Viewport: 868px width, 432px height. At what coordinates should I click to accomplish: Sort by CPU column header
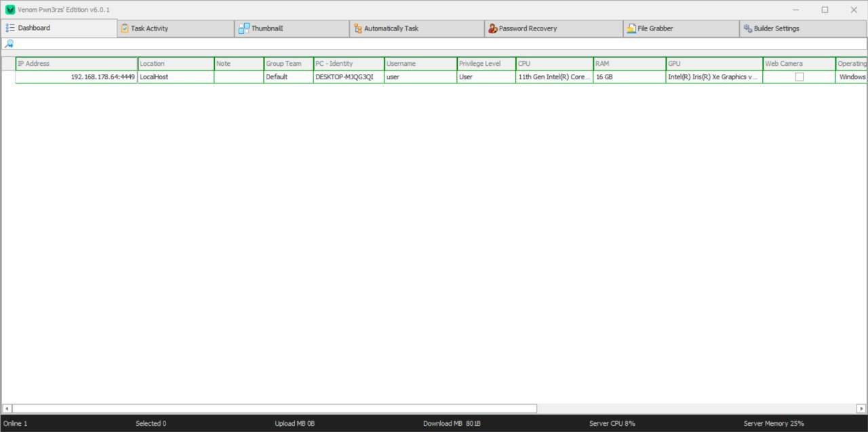click(x=554, y=64)
